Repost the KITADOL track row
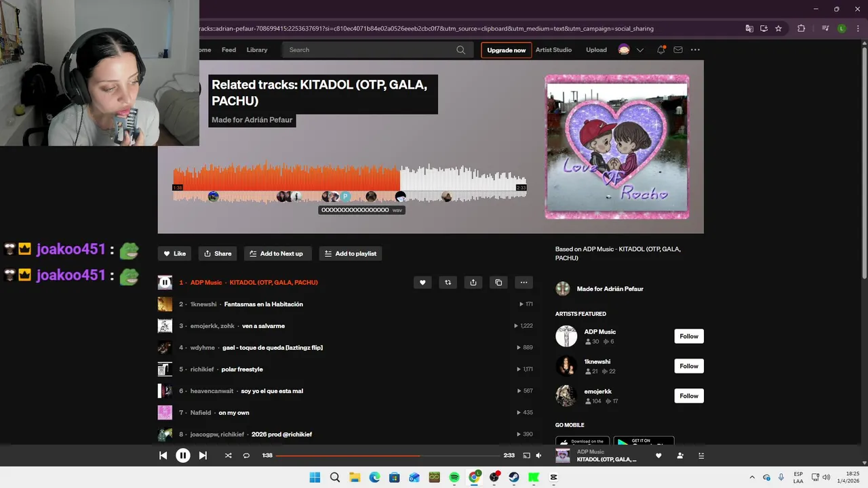 click(x=448, y=283)
